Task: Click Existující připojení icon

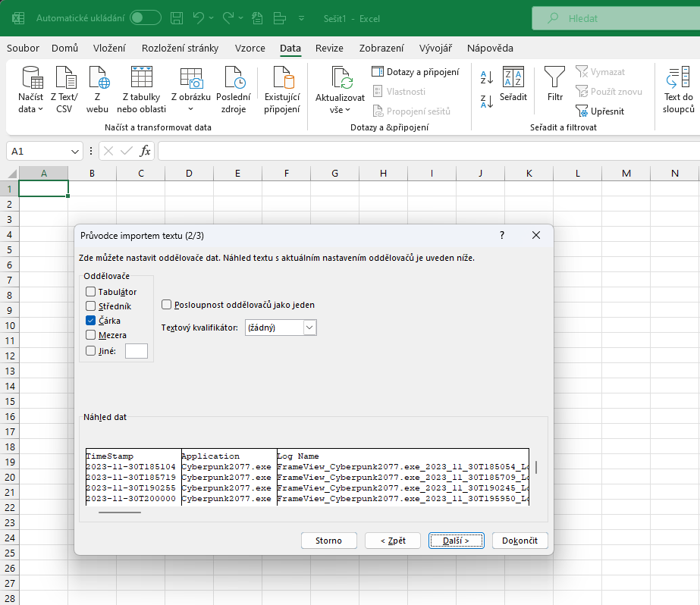Action: click(282, 79)
